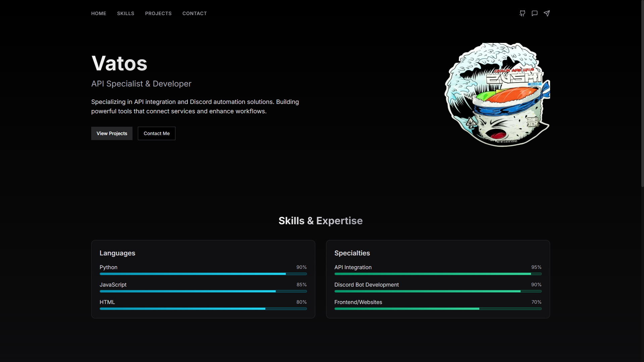Click the HTML skill label
Viewport: 644px width, 362px height.
point(107,302)
